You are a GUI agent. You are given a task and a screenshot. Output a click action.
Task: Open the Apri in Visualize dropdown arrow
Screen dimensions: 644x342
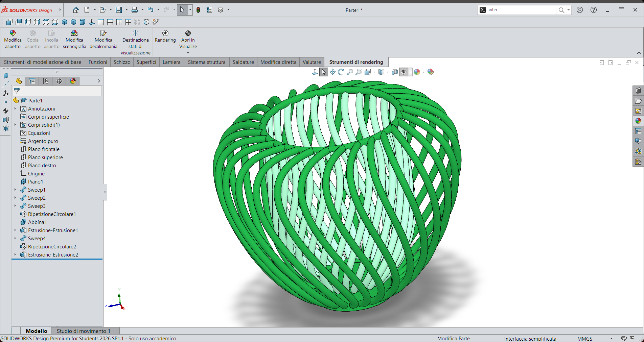click(x=188, y=53)
